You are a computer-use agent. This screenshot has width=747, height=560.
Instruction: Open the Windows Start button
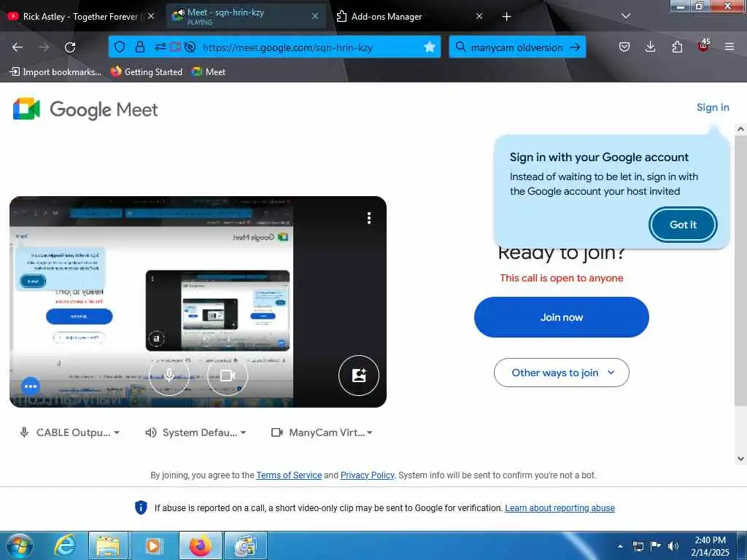click(x=20, y=545)
